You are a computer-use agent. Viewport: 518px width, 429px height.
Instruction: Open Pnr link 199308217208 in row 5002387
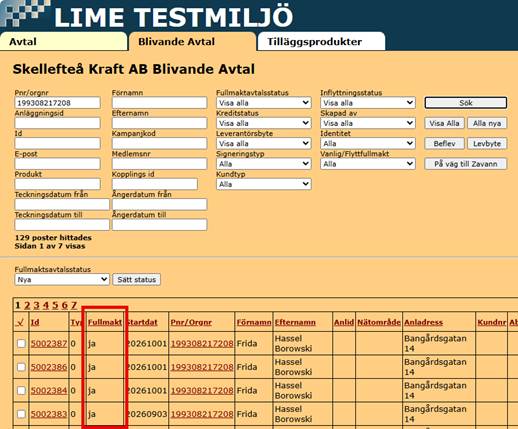[202, 343]
